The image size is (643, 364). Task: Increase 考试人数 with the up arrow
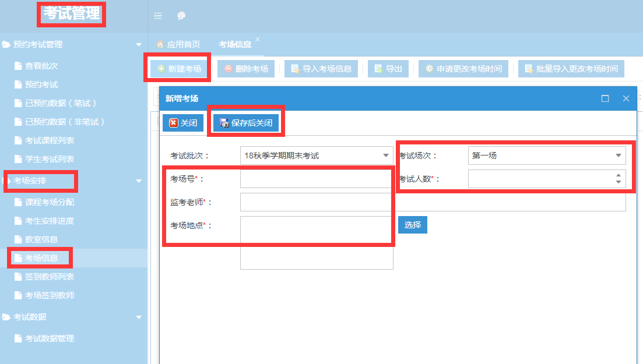point(618,175)
